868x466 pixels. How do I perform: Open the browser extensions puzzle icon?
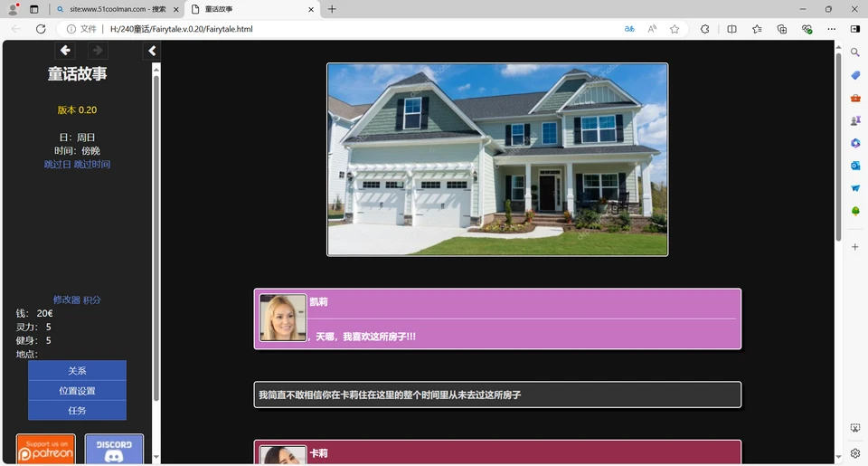(x=705, y=29)
